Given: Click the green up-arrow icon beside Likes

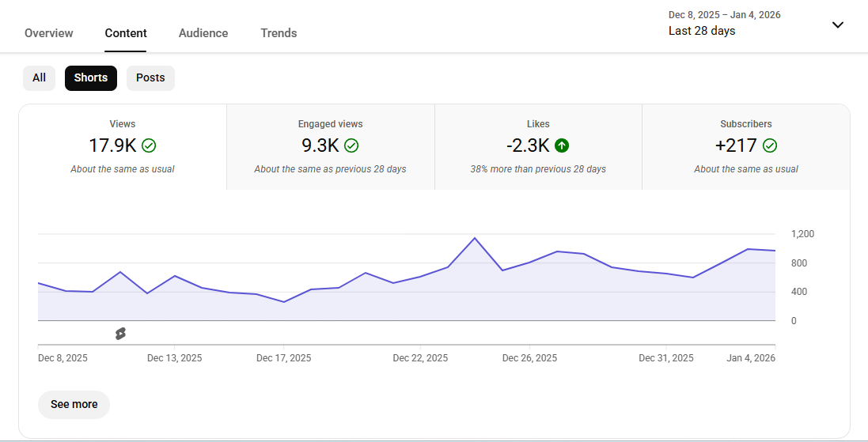Looking at the screenshot, I should click(562, 145).
